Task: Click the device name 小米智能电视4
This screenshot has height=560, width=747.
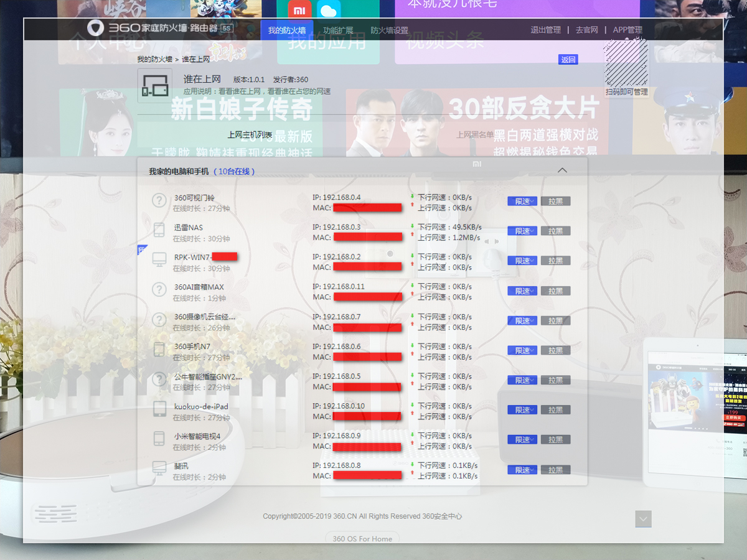Action: pyautogui.click(x=197, y=436)
